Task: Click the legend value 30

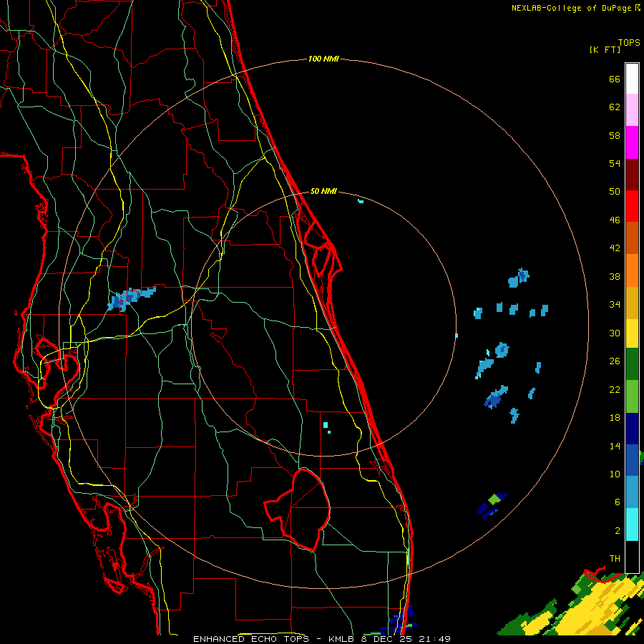Action: (x=615, y=333)
